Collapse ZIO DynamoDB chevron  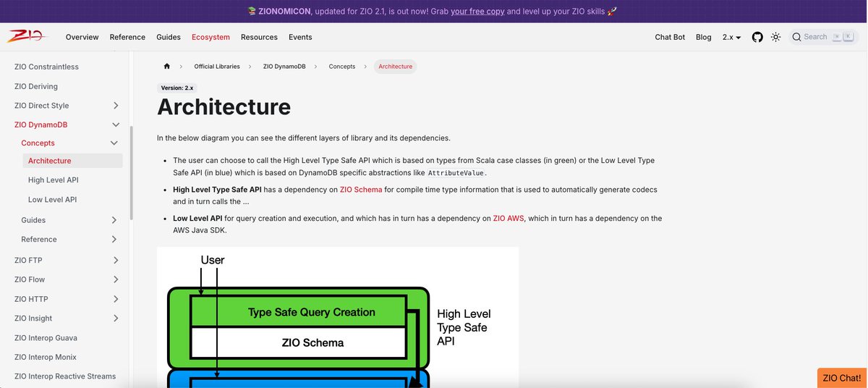tap(116, 125)
